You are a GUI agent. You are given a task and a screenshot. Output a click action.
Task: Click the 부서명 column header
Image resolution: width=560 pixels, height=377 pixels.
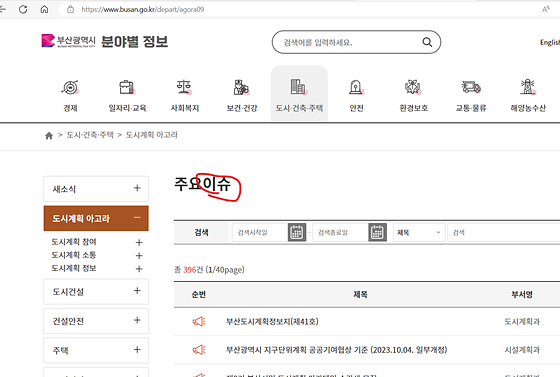[522, 294]
